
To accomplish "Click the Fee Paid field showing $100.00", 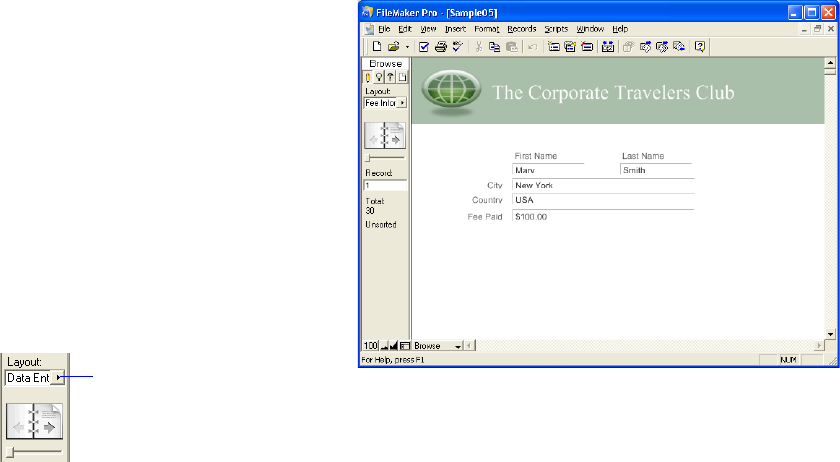I will click(x=603, y=217).
